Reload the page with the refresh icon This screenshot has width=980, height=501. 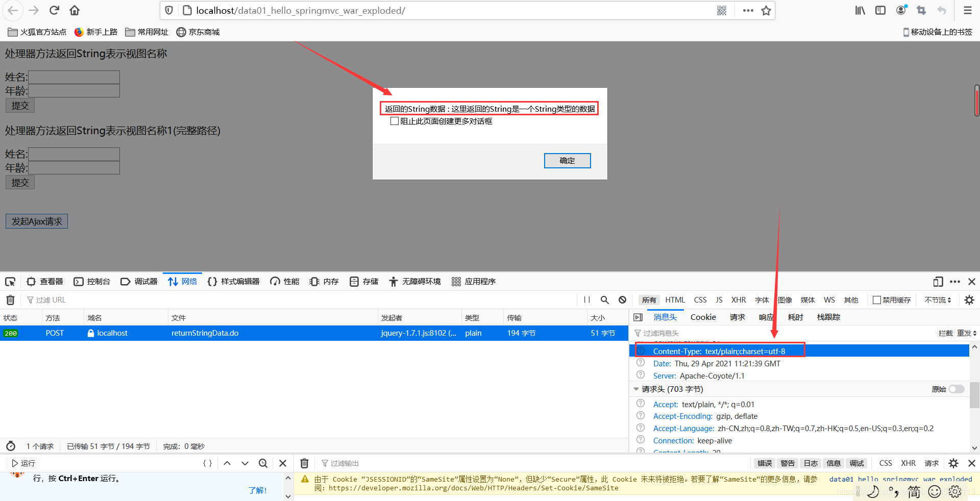[x=54, y=10]
